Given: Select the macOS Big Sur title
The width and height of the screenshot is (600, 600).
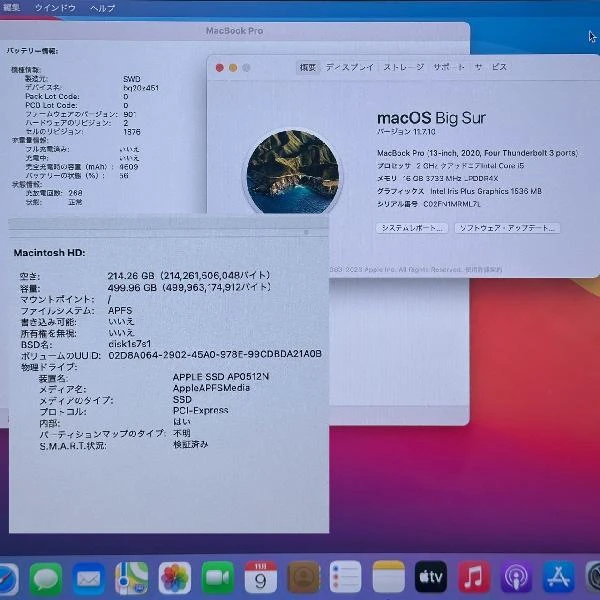Looking at the screenshot, I should click(431, 118).
